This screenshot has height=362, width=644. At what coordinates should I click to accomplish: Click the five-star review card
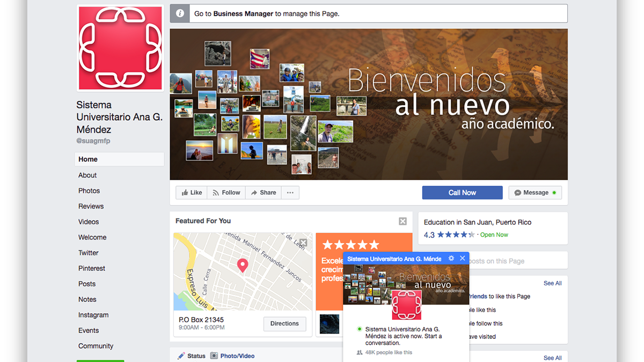pyautogui.click(x=364, y=271)
